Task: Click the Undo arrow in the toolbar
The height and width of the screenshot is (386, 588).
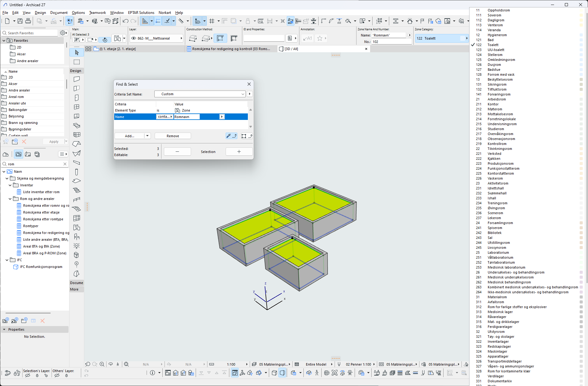Action: 125,21
